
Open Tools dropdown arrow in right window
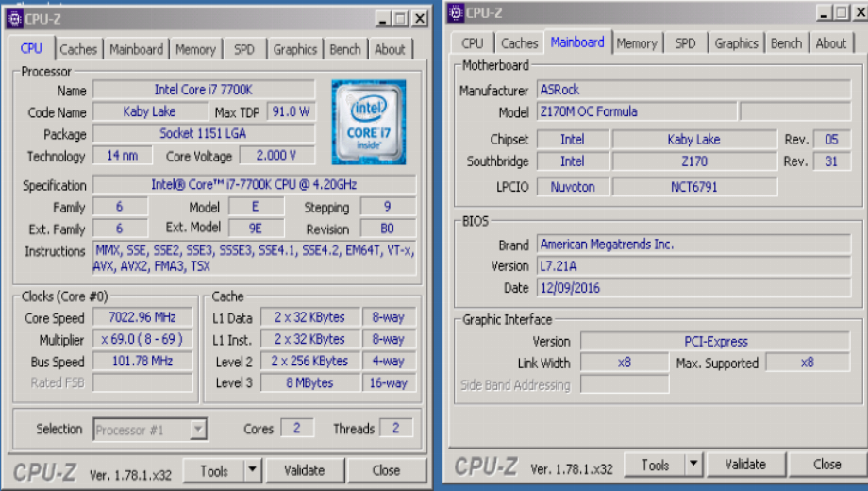[x=693, y=465]
